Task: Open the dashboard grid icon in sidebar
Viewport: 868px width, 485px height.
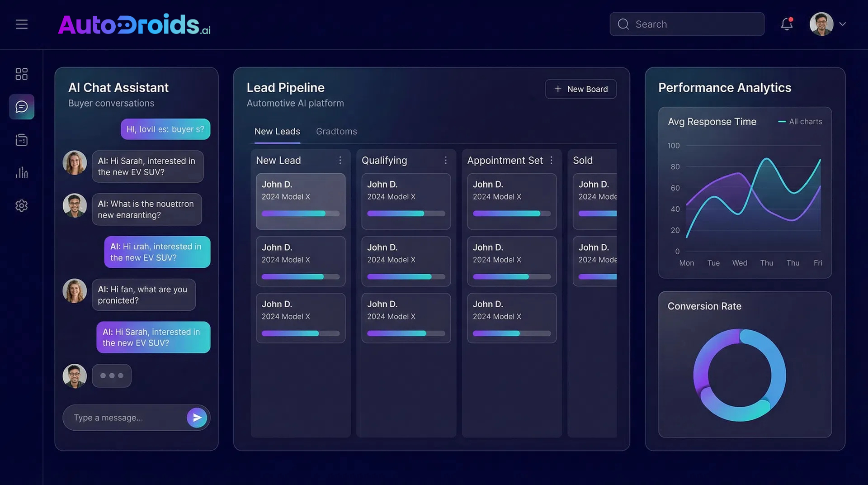Action: 21,73
